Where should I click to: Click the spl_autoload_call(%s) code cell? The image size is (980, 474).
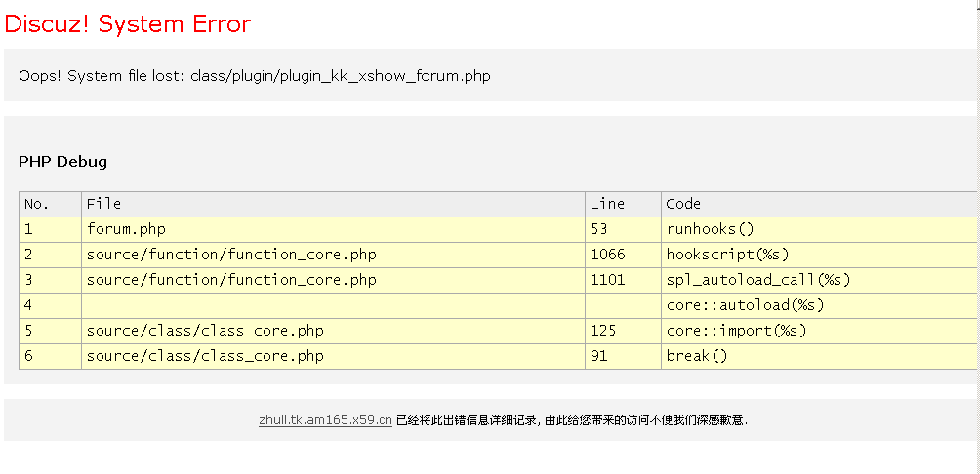click(819, 281)
